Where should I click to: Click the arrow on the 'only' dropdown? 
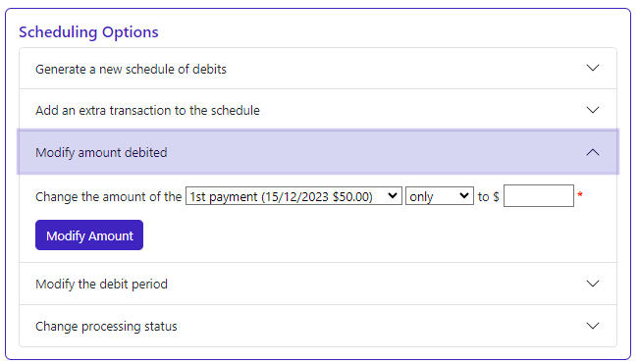[463, 196]
